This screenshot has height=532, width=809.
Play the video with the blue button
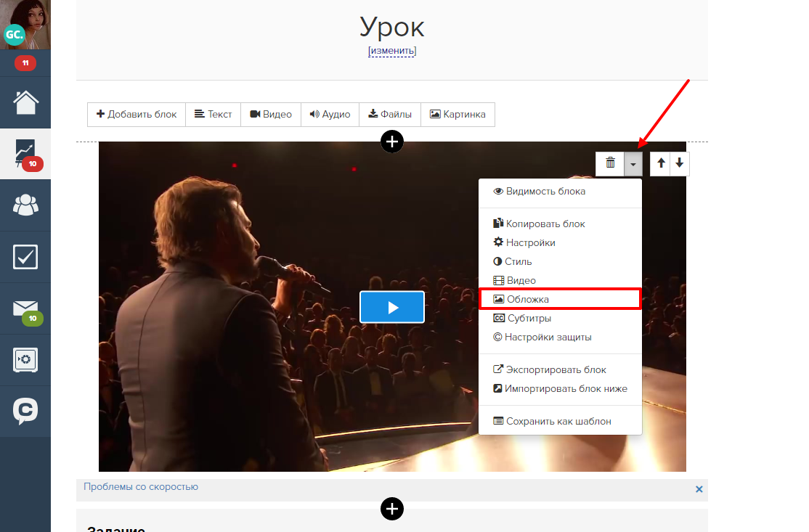pyautogui.click(x=392, y=307)
